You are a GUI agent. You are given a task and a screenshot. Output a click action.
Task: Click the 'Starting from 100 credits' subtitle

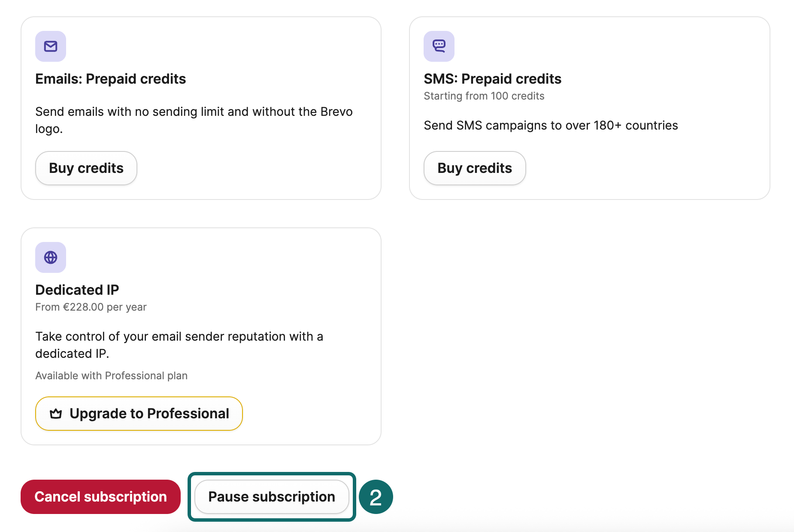tap(484, 96)
